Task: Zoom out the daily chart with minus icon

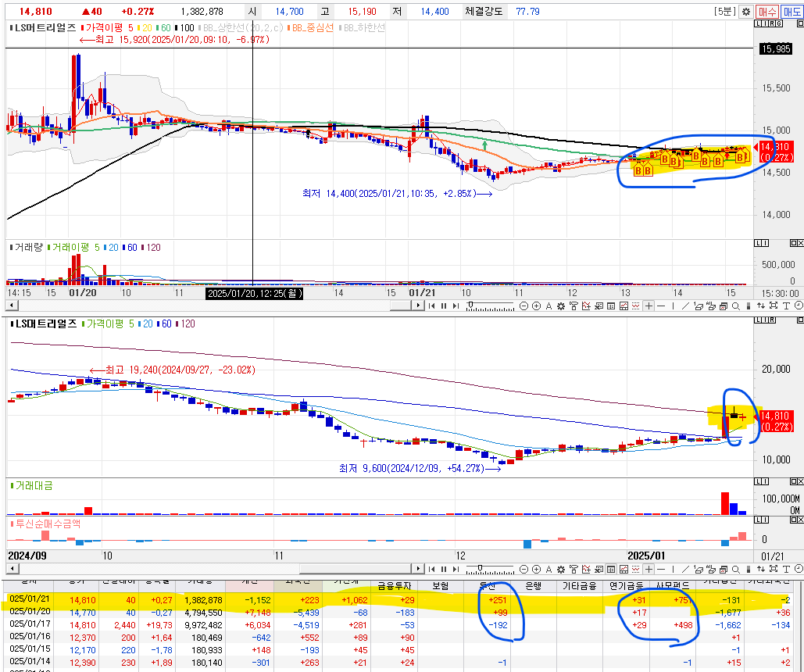Action: pos(523,569)
